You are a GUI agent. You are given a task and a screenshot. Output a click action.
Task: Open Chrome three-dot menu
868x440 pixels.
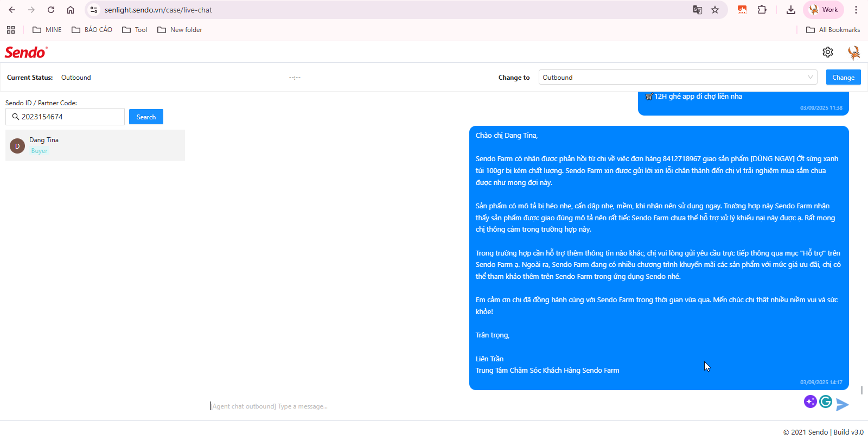(856, 10)
